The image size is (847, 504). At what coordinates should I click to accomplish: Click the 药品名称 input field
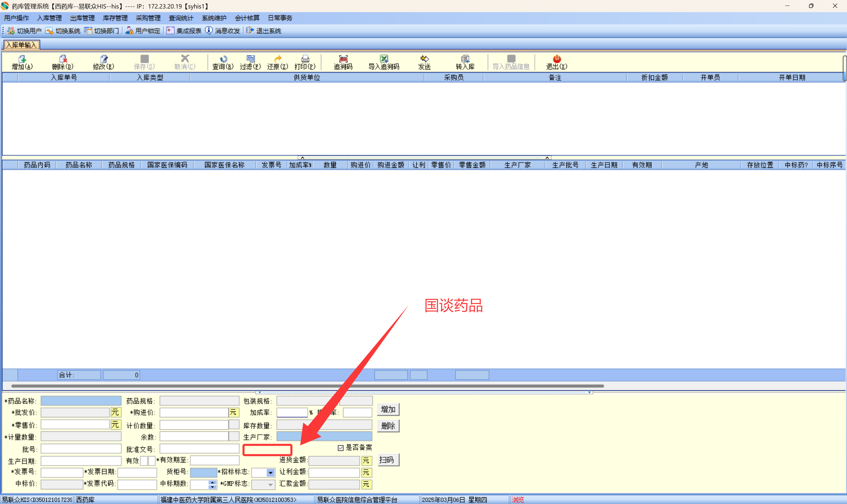pos(81,401)
